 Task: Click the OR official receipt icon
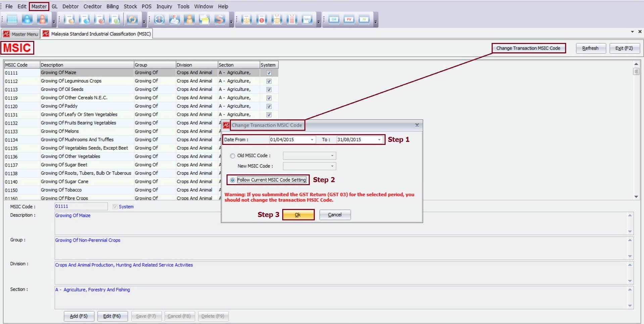[x=334, y=19]
